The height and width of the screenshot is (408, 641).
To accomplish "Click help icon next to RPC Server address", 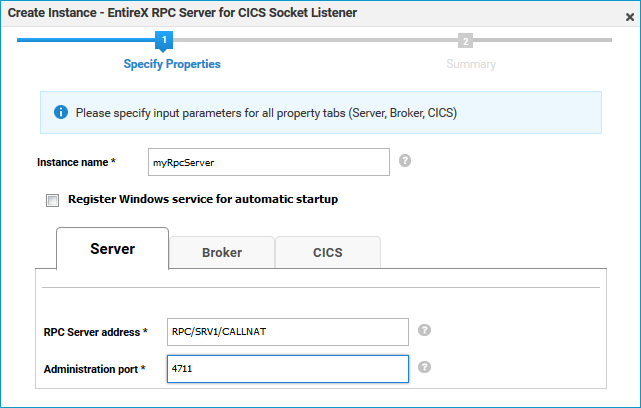I will pyautogui.click(x=424, y=330).
